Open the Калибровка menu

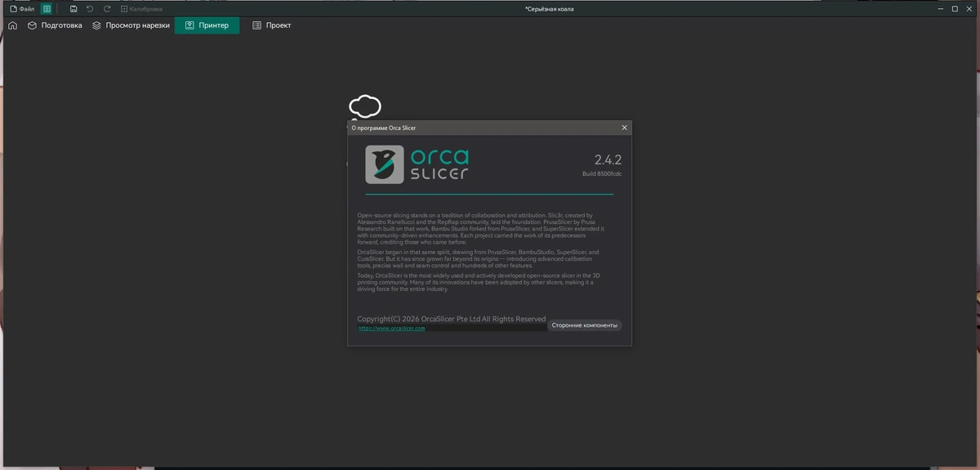coord(141,8)
